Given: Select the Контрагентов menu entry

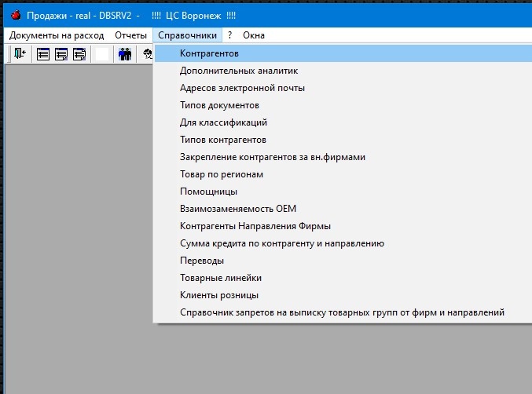Looking at the screenshot, I should point(343,53).
